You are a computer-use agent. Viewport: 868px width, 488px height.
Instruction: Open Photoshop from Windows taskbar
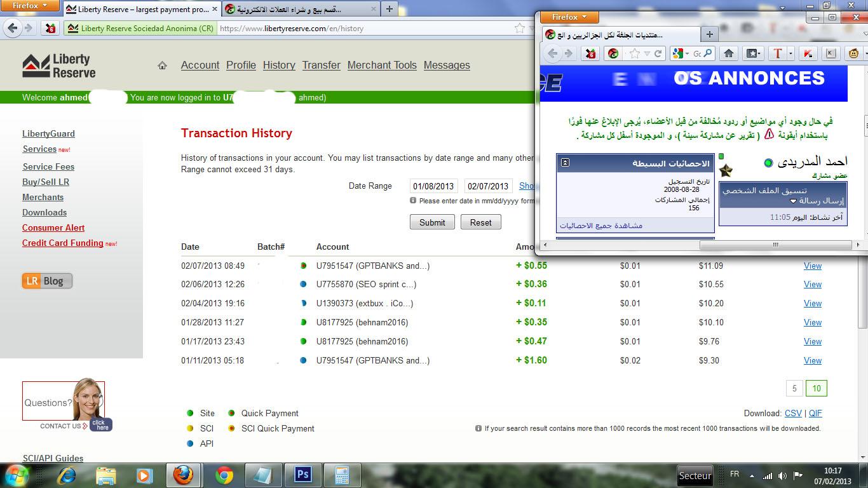point(302,475)
